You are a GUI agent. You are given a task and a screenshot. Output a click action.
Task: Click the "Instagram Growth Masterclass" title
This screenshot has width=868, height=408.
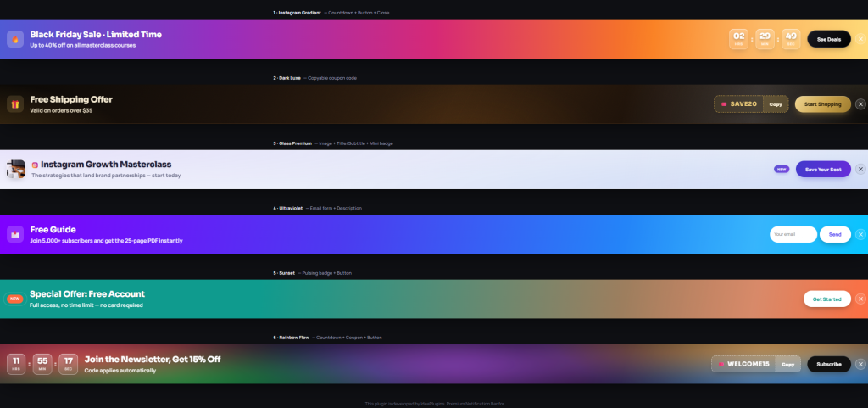[106, 165]
